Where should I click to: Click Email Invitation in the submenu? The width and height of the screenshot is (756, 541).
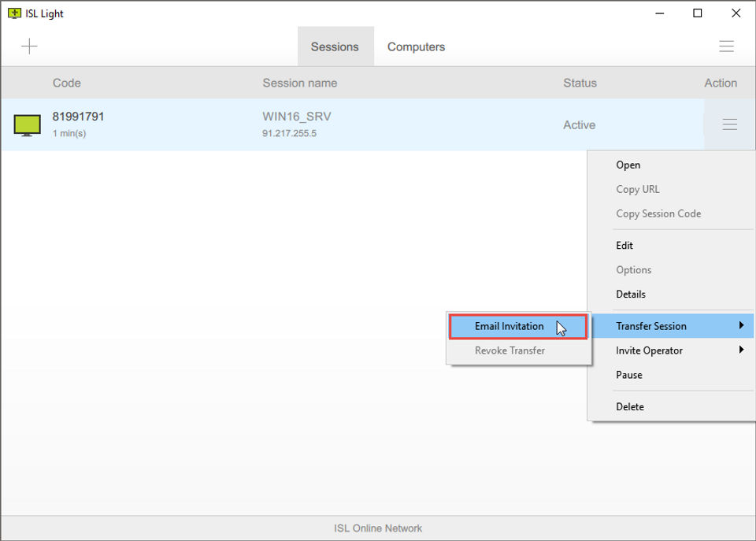click(x=518, y=327)
